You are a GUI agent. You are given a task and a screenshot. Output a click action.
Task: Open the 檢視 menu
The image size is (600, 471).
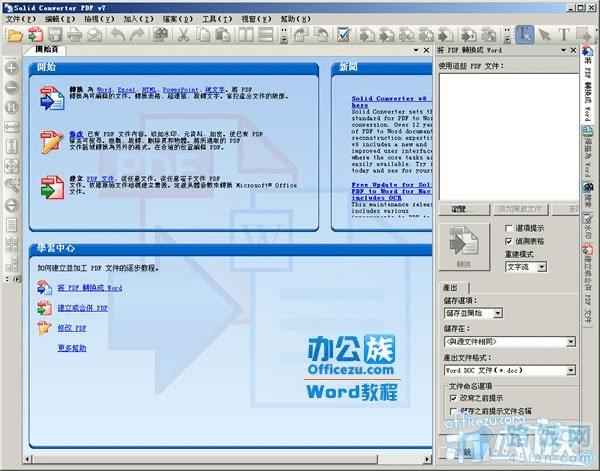[99, 19]
